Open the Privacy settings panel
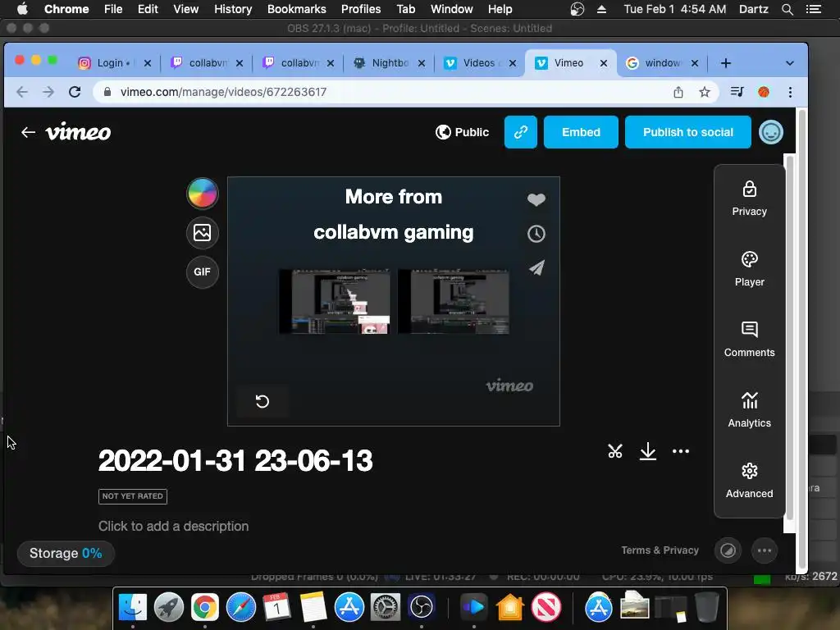 749,199
